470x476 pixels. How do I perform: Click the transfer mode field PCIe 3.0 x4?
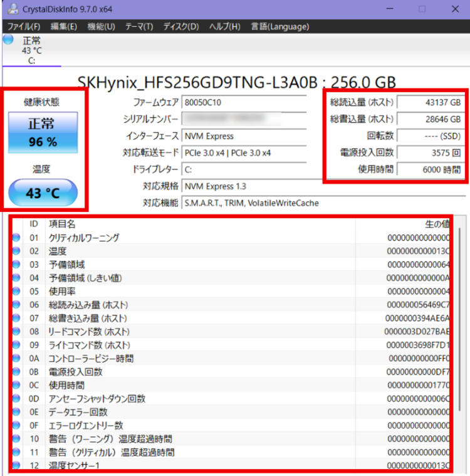pyautogui.click(x=244, y=152)
